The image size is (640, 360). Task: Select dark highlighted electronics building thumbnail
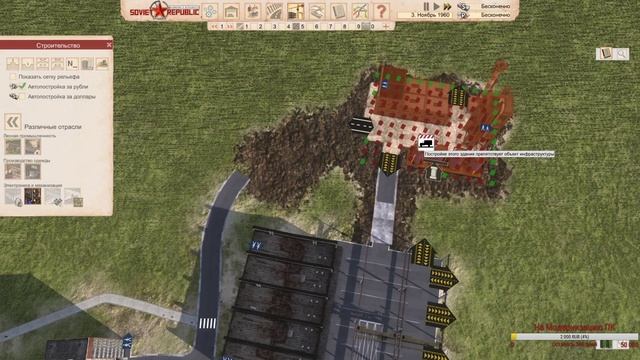click(x=33, y=196)
